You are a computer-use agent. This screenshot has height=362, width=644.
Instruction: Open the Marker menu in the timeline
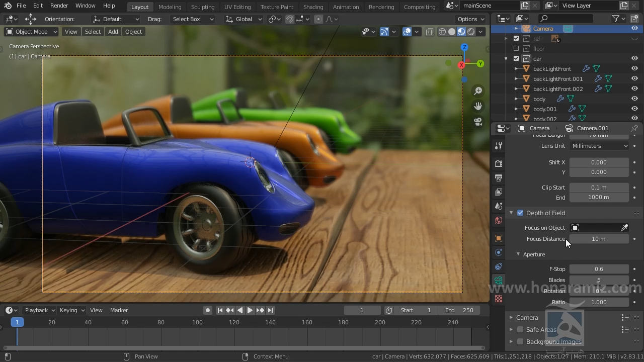pos(119,310)
